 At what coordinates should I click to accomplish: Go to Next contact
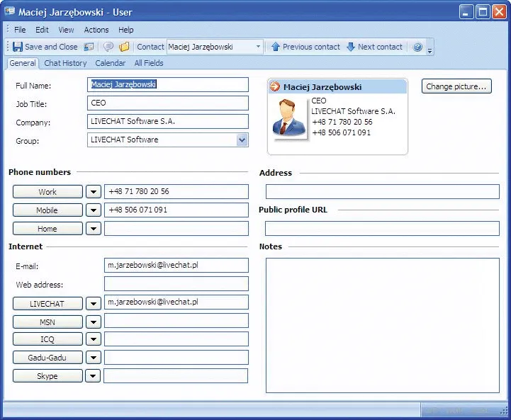click(375, 47)
